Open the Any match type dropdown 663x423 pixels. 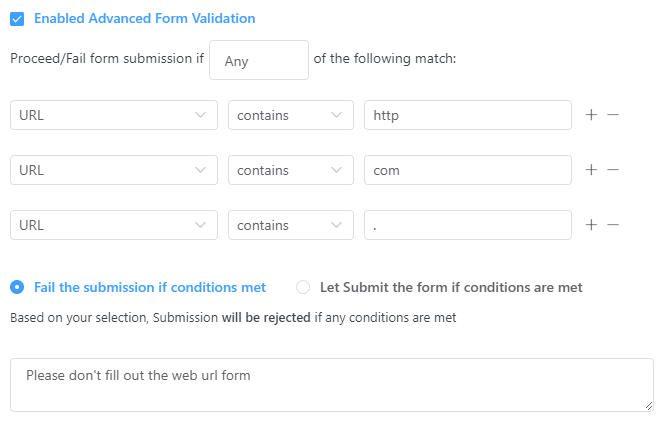tap(259, 60)
